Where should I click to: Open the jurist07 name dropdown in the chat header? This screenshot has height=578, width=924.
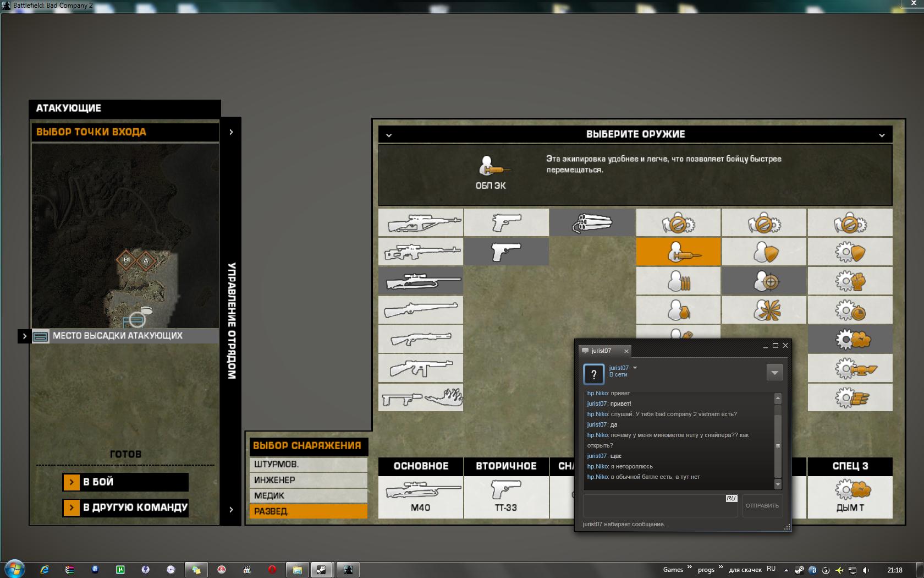click(635, 368)
